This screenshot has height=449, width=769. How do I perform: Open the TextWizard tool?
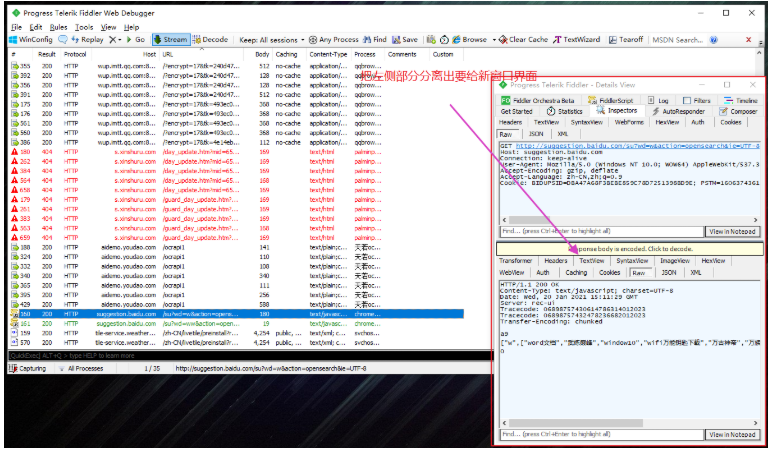click(576, 40)
